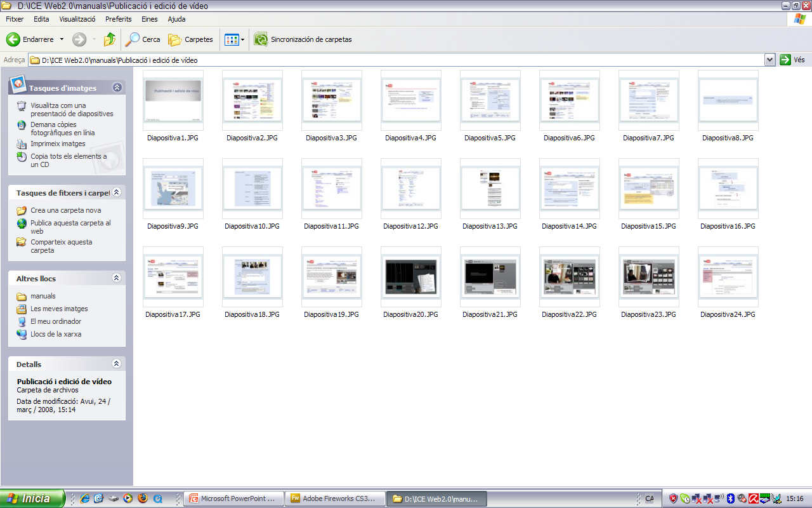Collapse the Altres llocs panel
The height and width of the screenshot is (508, 812).
116,278
